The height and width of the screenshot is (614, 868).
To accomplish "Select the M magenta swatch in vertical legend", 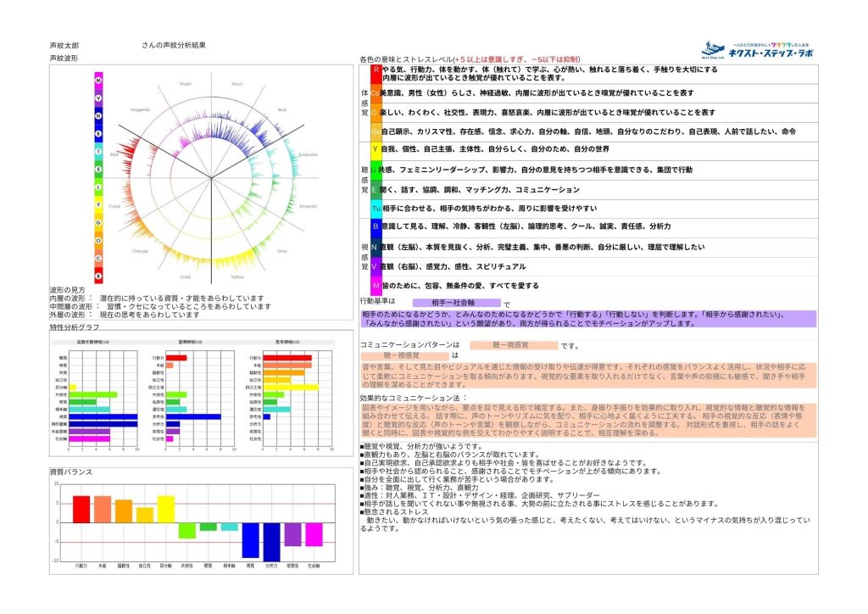I will [x=98, y=81].
